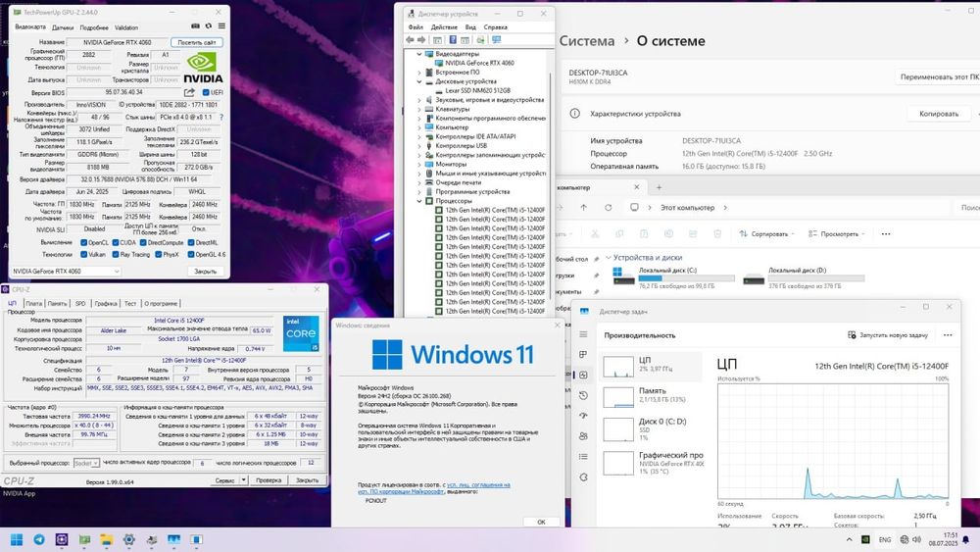
Task: Click the Копировать button in system settings
Action: point(939,114)
